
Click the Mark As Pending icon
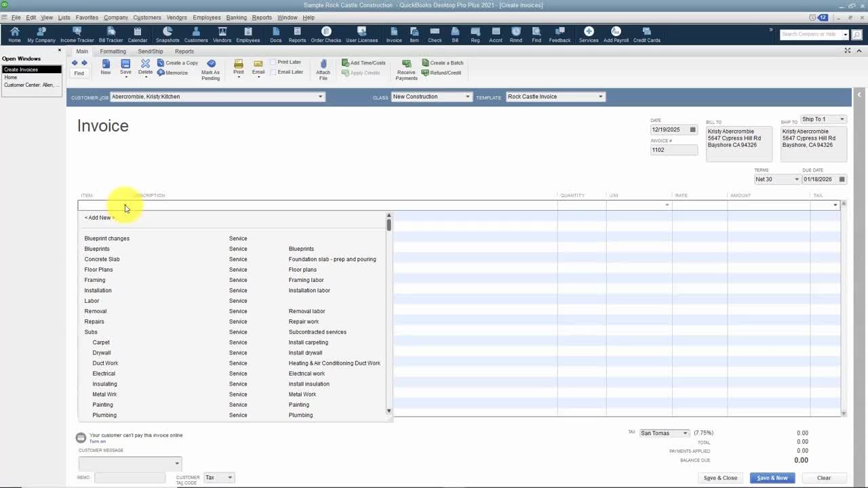(210, 70)
